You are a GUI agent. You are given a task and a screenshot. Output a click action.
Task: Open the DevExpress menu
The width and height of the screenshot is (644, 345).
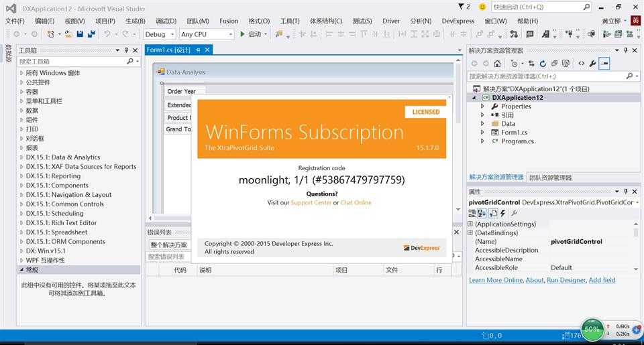point(458,21)
